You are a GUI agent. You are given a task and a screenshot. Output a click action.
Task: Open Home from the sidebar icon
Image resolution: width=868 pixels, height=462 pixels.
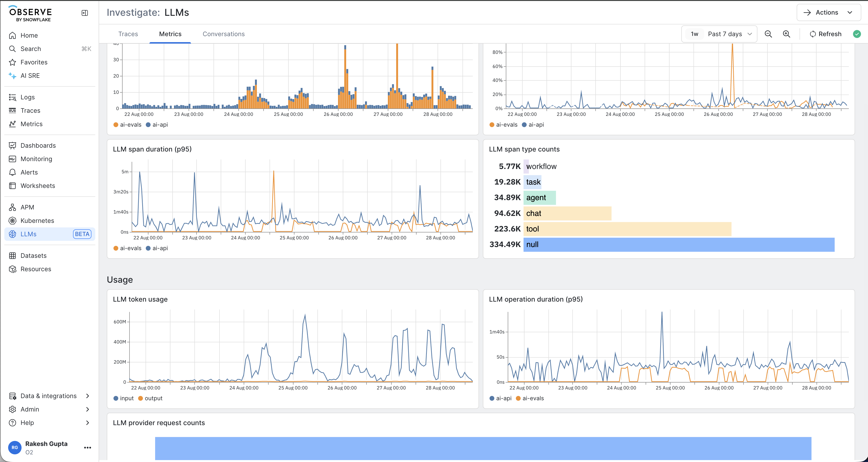12,35
